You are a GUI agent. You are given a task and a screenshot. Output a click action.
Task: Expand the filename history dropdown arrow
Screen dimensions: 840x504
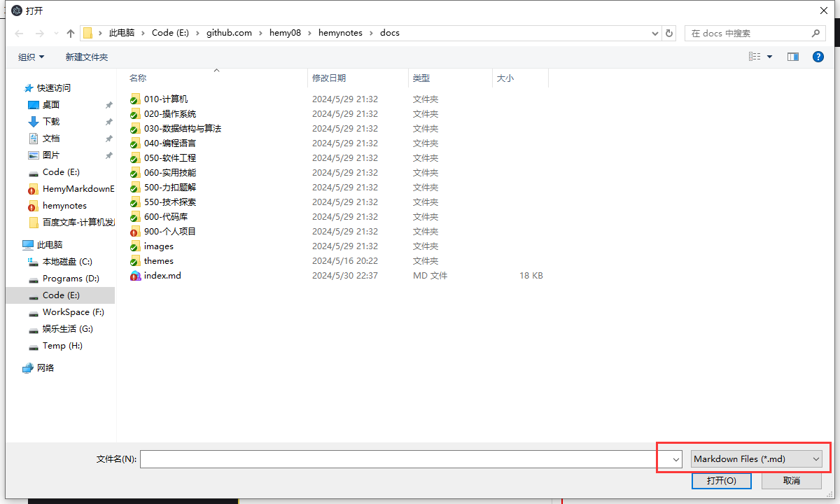[x=675, y=459]
